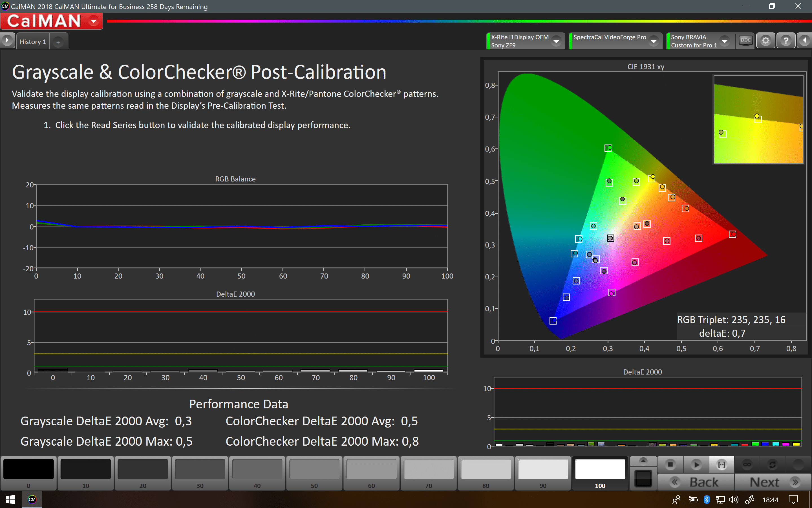Click the current pattern window preview icon
This screenshot has height=508, width=812.
pos(643,478)
